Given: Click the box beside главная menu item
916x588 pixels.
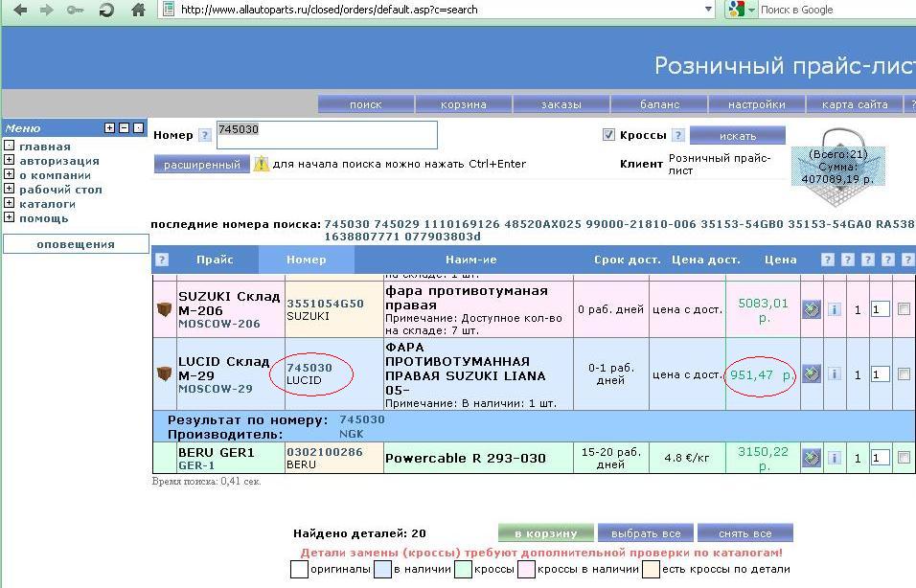Looking at the screenshot, I should coord(10,146).
